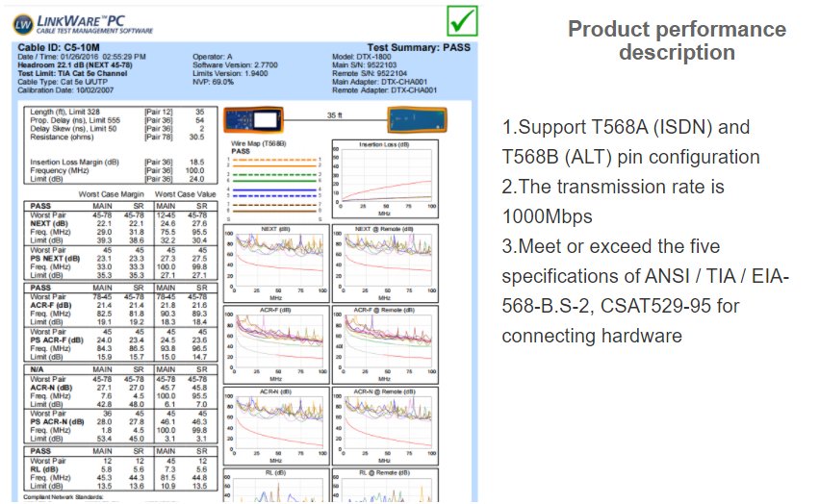The width and height of the screenshot is (819, 504).
Task: Select the PS ACR-N (dB) table row
Action: pyautogui.click(x=118, y=421)
